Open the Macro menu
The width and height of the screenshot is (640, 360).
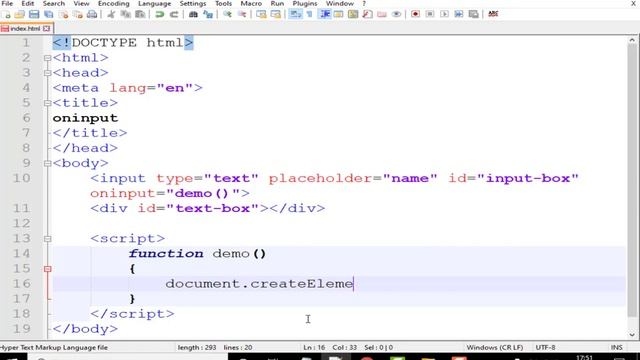pos(251,4)
